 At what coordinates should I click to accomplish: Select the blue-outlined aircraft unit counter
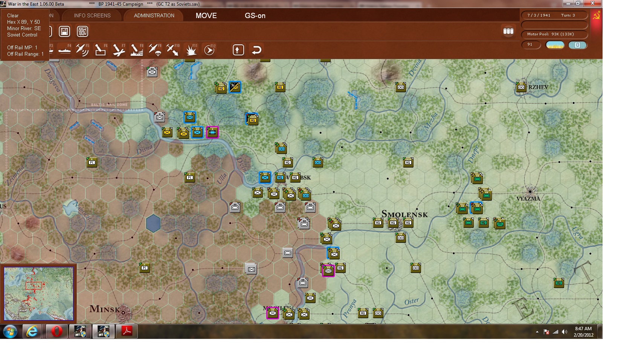pos(235,87)
